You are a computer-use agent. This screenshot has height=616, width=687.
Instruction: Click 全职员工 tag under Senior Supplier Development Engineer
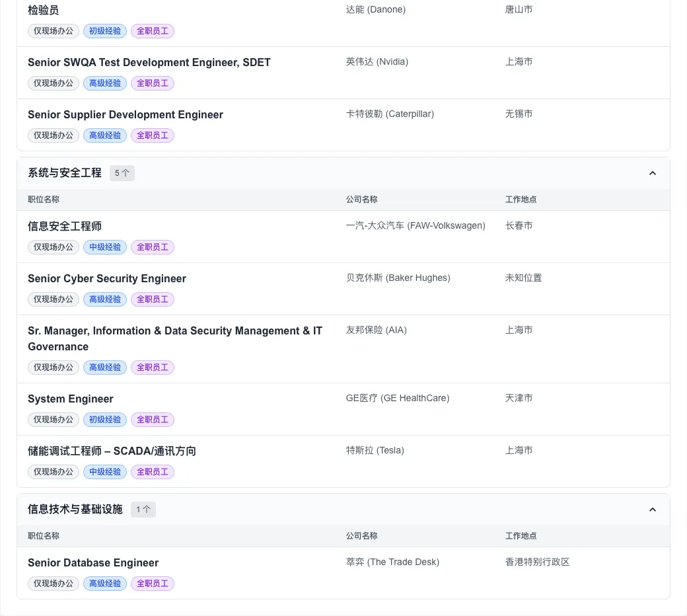pos(153,135)
